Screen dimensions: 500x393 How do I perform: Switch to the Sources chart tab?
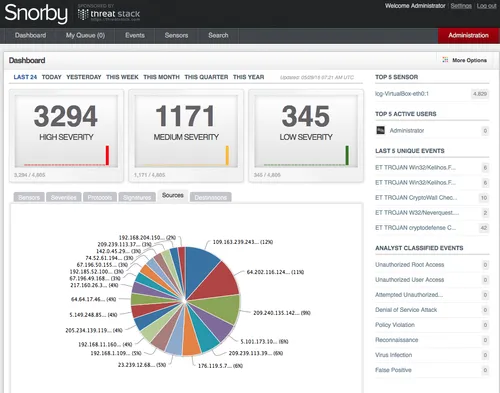tap(173, 196)
